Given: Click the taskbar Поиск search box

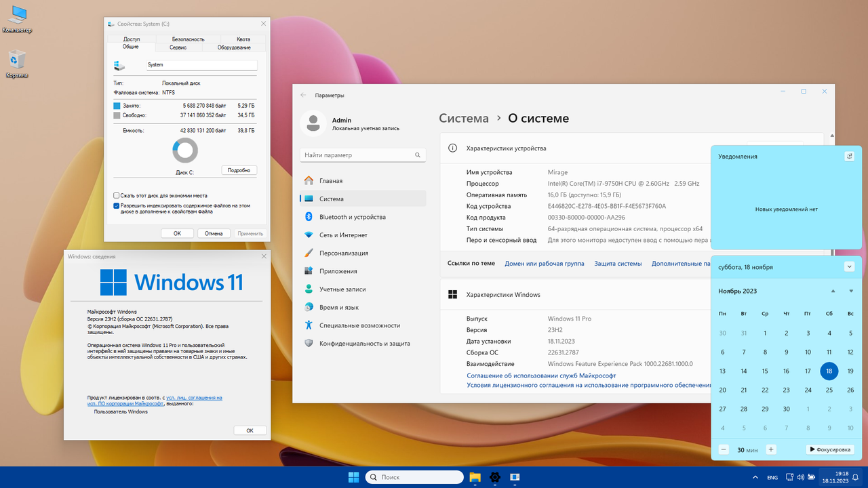Looking at the screenshot, I should pyautogui.click(x=414, y=477).
